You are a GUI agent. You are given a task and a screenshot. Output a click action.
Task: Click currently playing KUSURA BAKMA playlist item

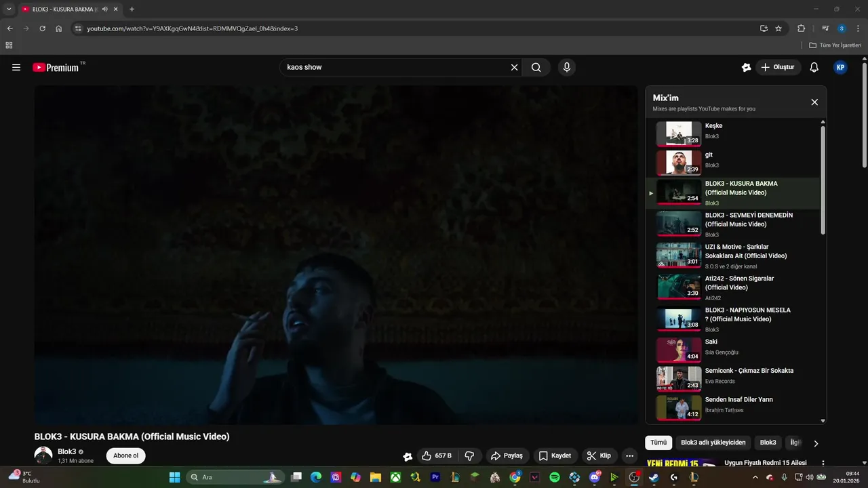732,193
